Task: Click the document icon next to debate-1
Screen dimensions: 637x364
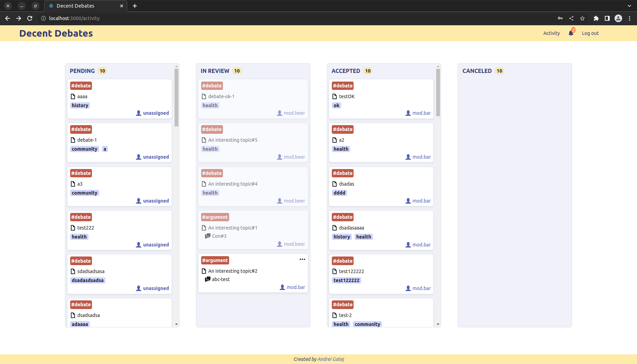Action: pyautogui.click(x=73, y=140)
